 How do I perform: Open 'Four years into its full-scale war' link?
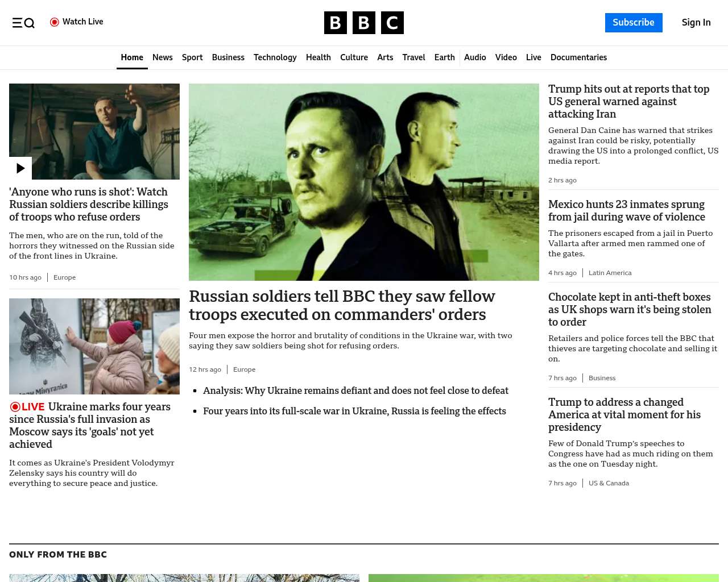[354, 411]
